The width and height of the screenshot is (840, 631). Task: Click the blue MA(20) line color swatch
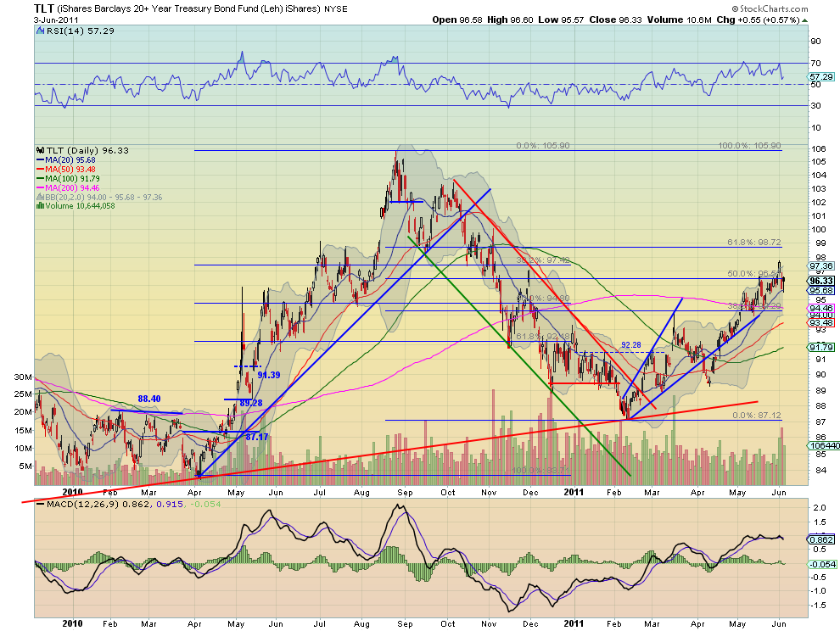click(40, 160)
